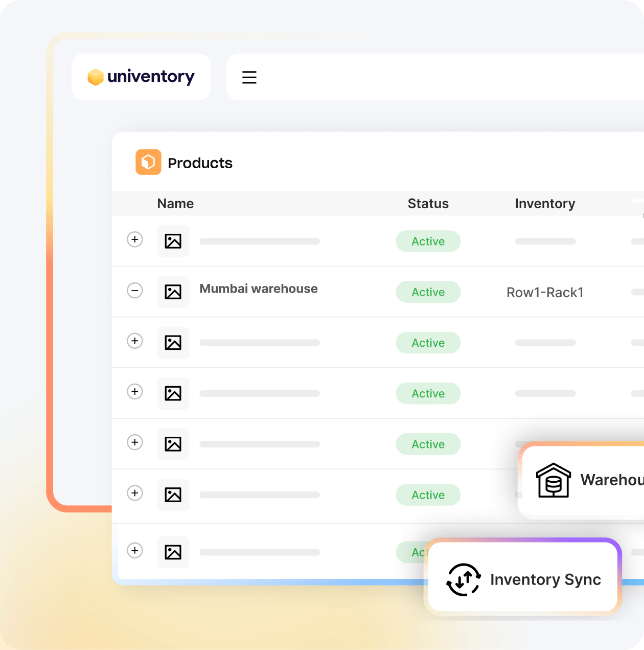Viewport: 644px width, 650px height.
Task: Collapse the Mumbai warehouse row
Action: [135, 290]
